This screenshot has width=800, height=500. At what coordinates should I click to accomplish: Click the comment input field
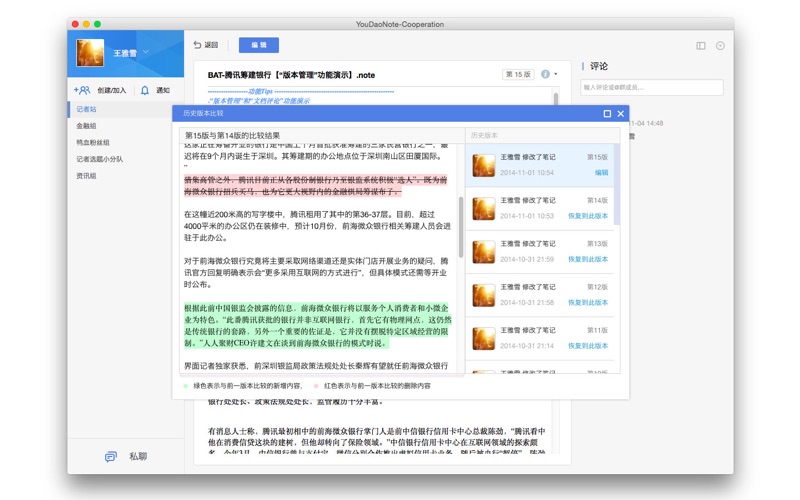click(x=652, y=87)
